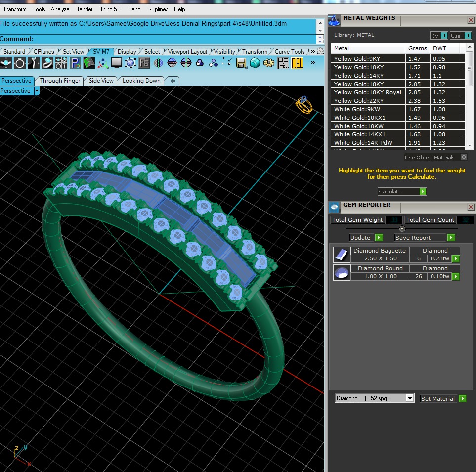Switch to the Looking Down viewport tab
Screen dimensions: 476x472
pos(141,81)
